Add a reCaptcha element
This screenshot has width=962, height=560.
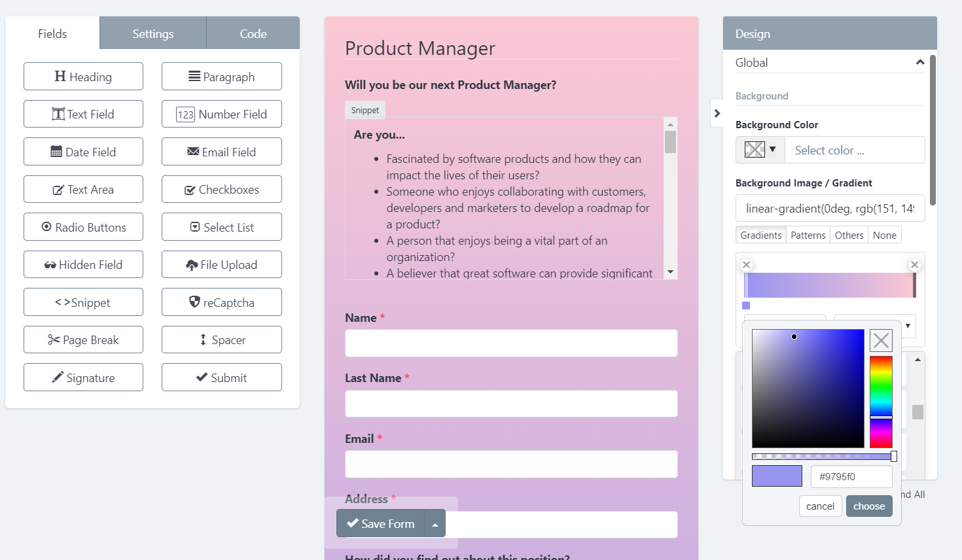(221, 302)
